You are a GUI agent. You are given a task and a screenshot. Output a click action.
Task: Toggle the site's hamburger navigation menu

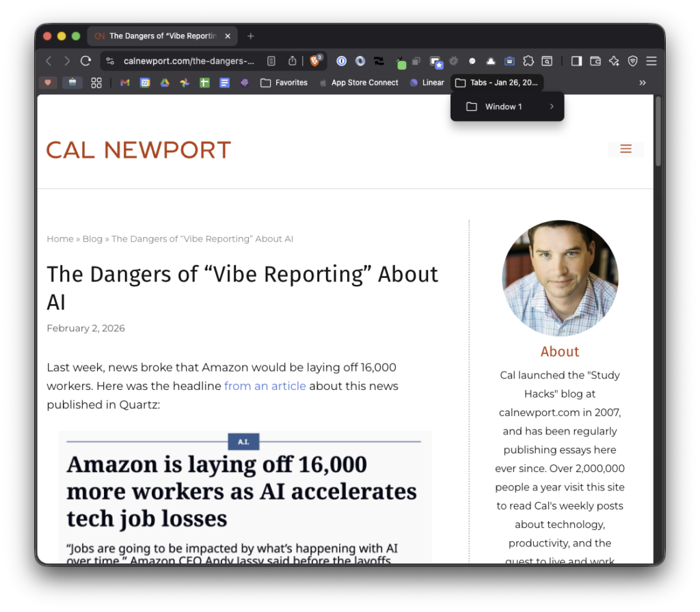[x=625, y=149]
